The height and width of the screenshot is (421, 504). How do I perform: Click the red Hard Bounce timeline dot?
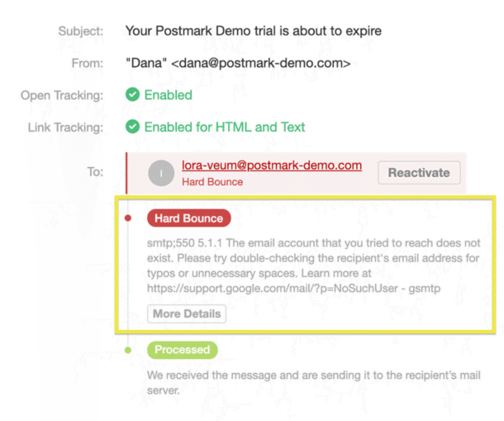coord(127,218)
